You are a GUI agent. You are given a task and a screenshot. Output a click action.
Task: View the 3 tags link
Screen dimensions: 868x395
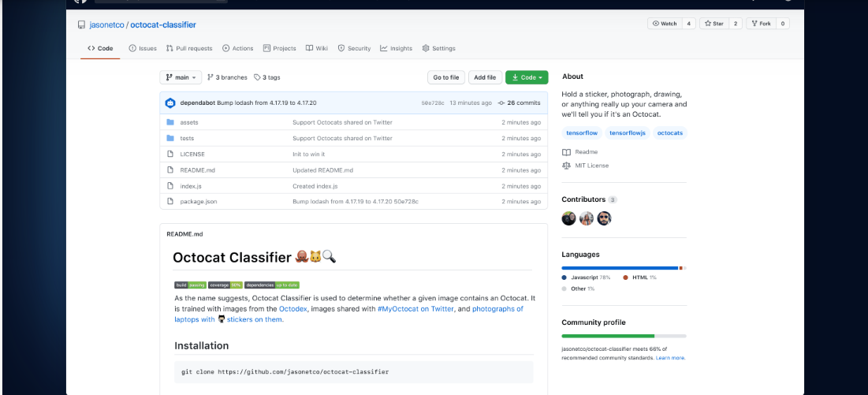point(266,77)
